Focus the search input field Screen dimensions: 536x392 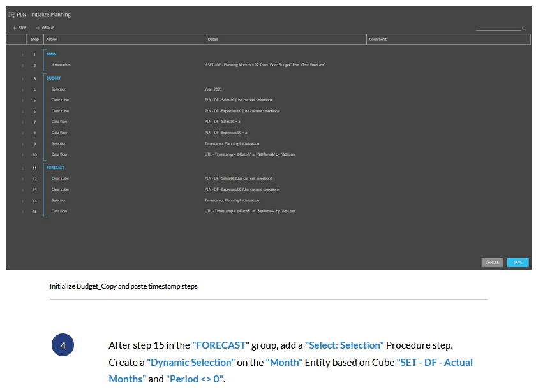498,27
